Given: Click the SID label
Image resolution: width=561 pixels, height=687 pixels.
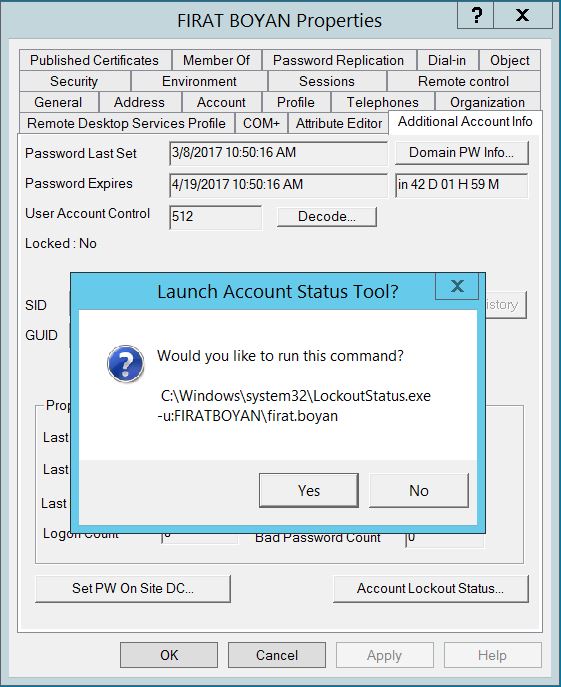Looking at the screenshot, I should pos(36,305).
